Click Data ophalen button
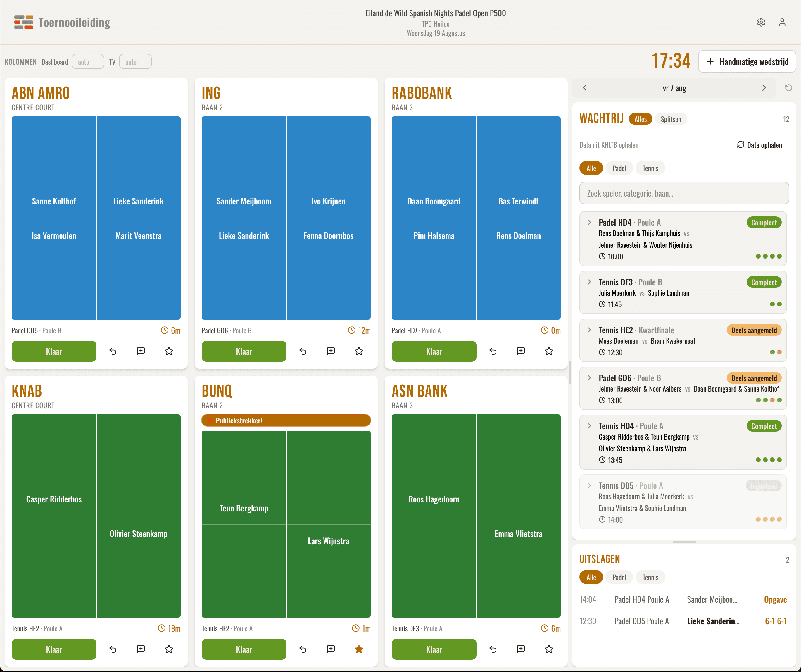This screenshot has width=801, height=672. tap(759, 145)
